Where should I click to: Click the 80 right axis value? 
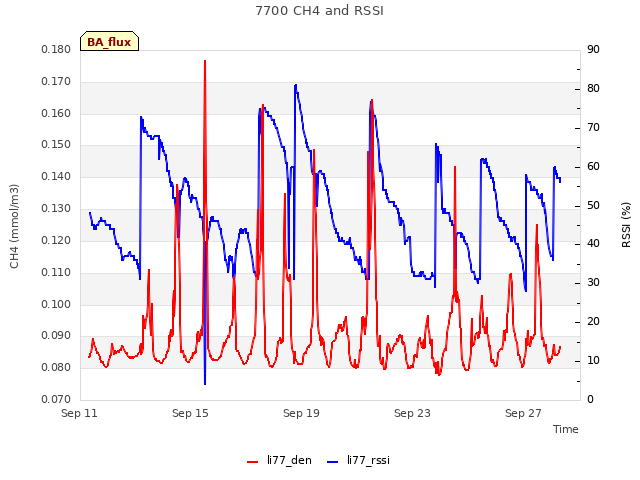(x=593, y=89)
